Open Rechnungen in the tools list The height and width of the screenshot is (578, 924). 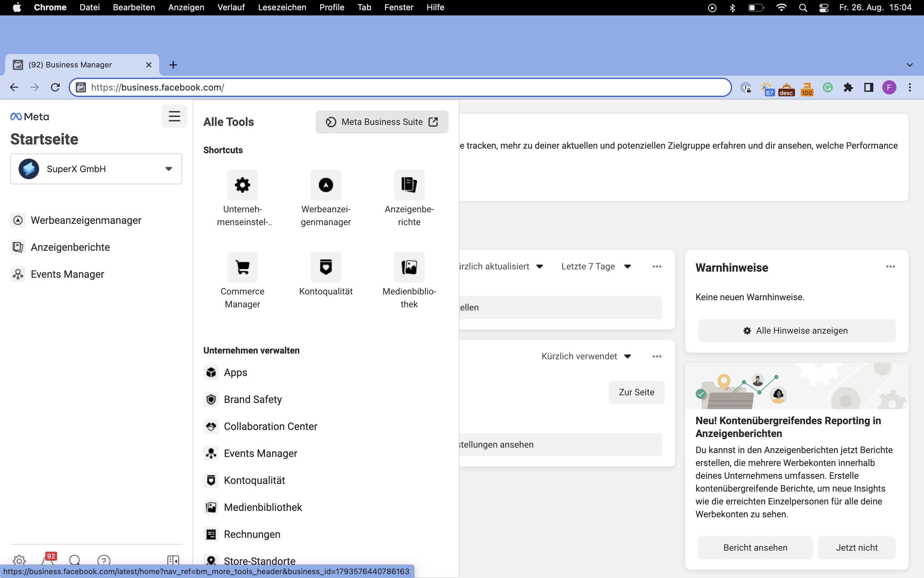[x=242, y=534]
